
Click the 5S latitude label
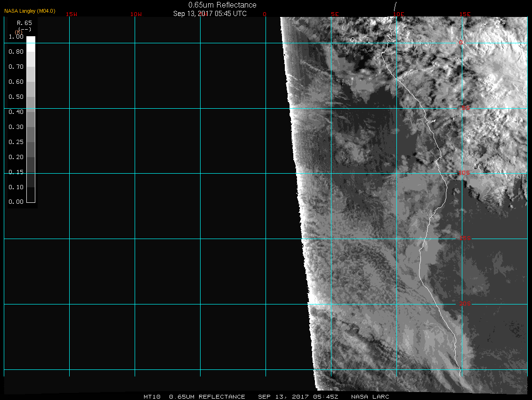465,108
